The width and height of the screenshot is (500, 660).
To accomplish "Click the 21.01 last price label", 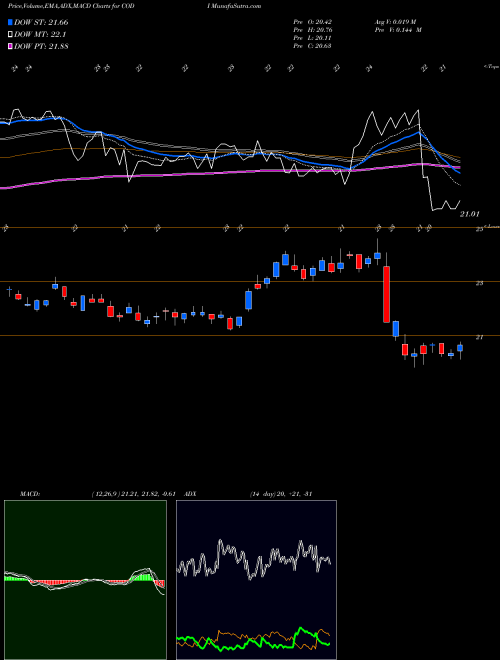I will (x=469, y=214).
